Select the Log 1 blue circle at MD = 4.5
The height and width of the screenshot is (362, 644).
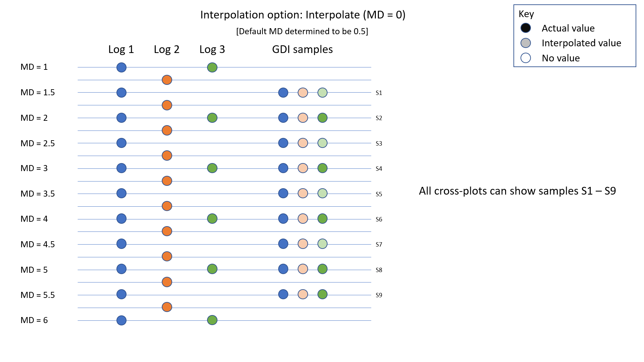[x=121, y=244]
